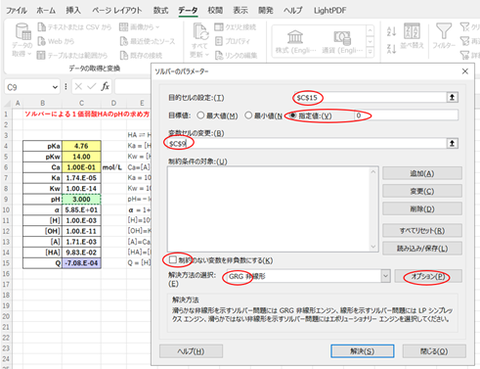Expand the From Picture dropdown arrow
The width and height of the screenshot is (480, 369).
click(157, 27)
